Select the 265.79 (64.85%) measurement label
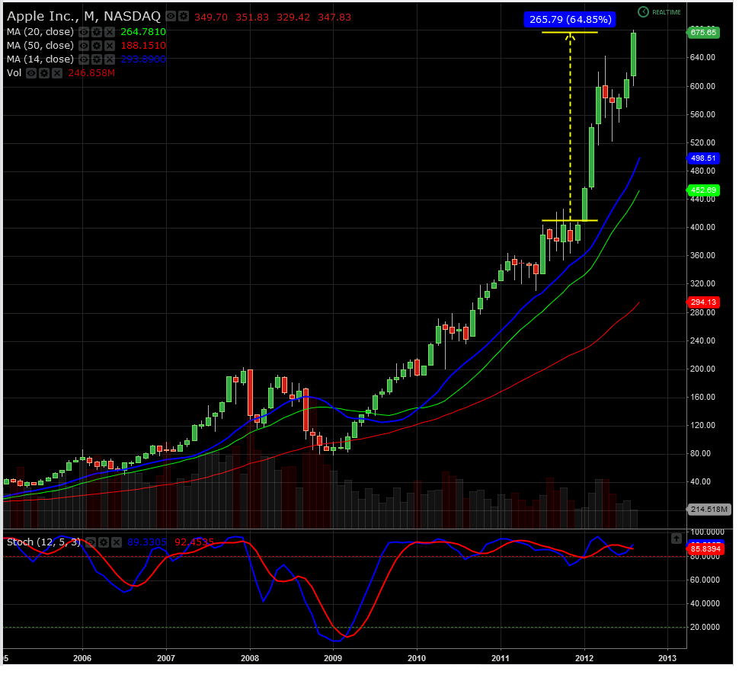This screenshot has height=700, width=739. 571,19
